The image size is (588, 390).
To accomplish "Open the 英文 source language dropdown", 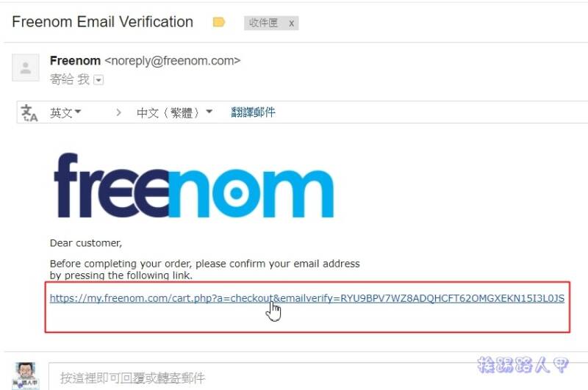I will coord(65,112).
